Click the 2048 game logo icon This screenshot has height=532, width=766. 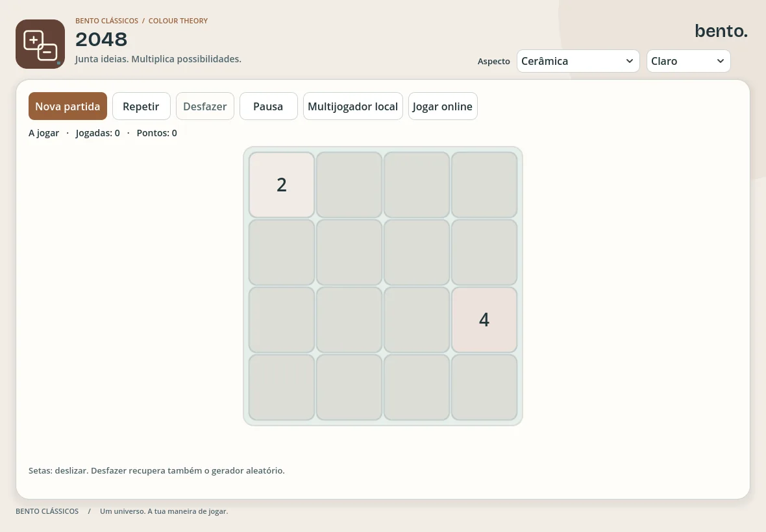tap(40, 44)
